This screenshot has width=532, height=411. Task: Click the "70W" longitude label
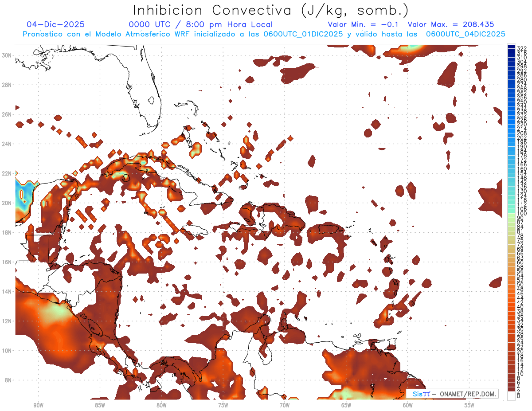pyautogui.click(x=285, y=405)
